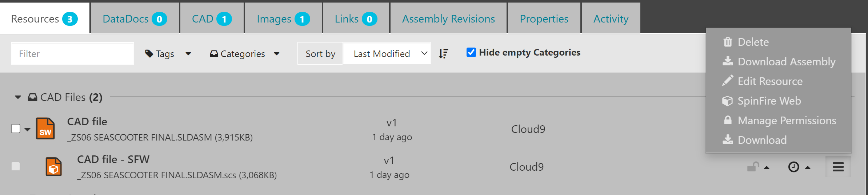The width and height of the screenshot is (868, 195).
Task: Click the Filter input field
Action: point(72,54)
